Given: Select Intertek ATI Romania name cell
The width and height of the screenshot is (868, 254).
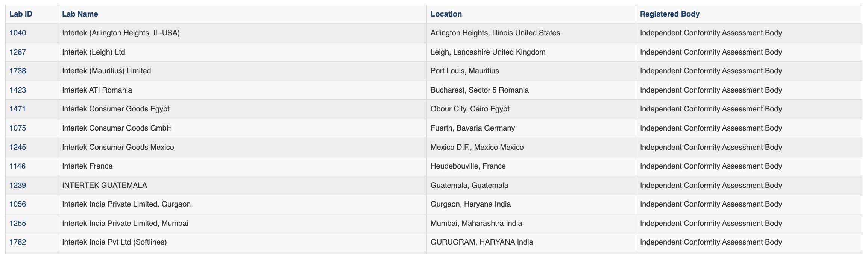Looking at the screenshot, I should [242, 90].
